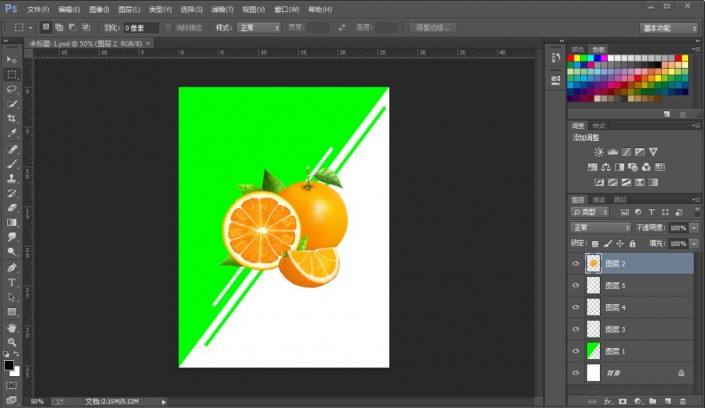Open the 基本功能 workspace dropdown
The width and height of the screenshot is (705, 408).
[669, 28]
